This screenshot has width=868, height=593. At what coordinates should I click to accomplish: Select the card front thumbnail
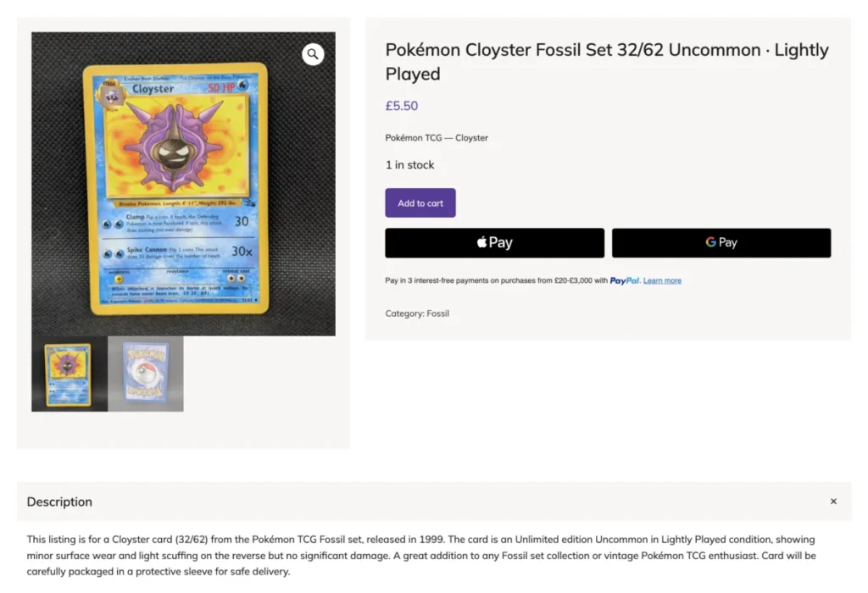click(70, 374)
